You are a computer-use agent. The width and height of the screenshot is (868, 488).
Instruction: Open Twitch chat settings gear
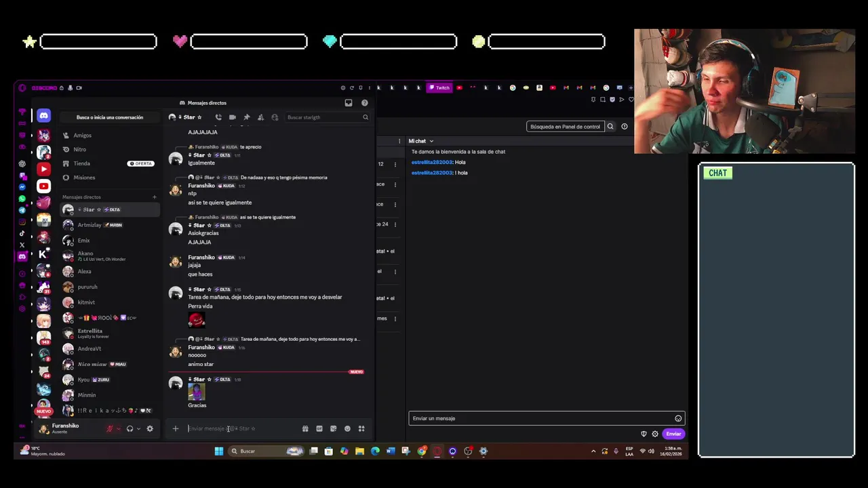point(655,434)
